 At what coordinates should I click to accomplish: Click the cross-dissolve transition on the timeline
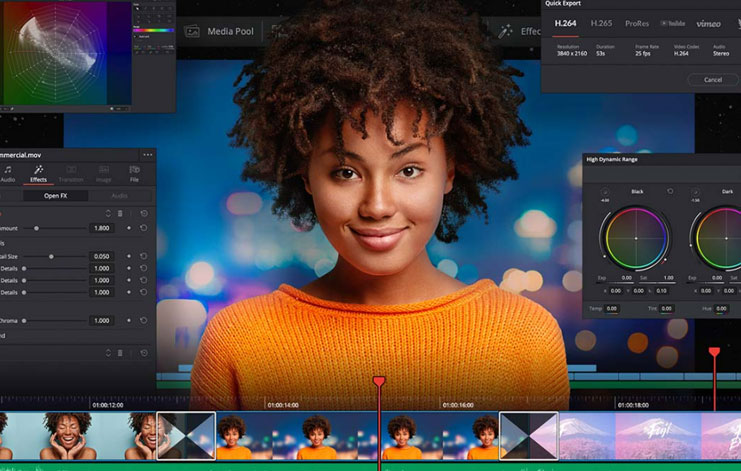point(186,436)
